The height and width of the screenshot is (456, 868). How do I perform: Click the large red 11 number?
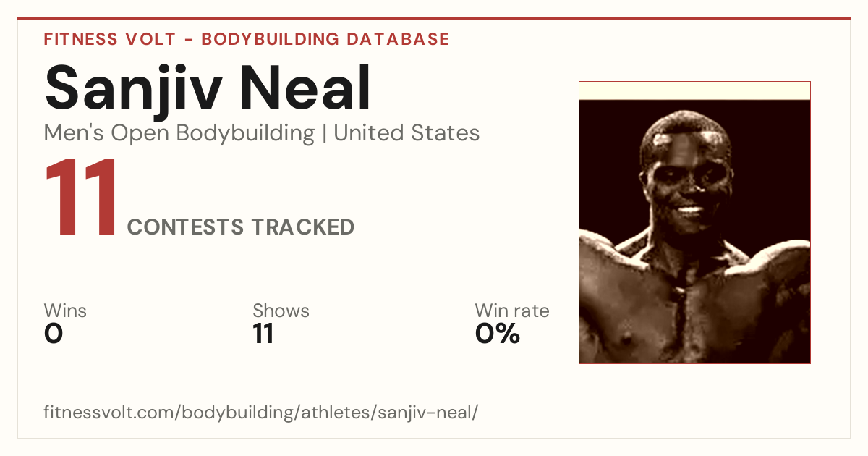coord(81,198)
